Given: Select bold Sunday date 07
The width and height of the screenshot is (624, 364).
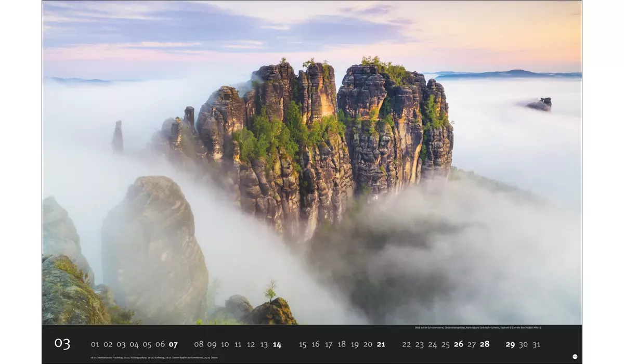Looking at the screenshot, I should 173,344.
